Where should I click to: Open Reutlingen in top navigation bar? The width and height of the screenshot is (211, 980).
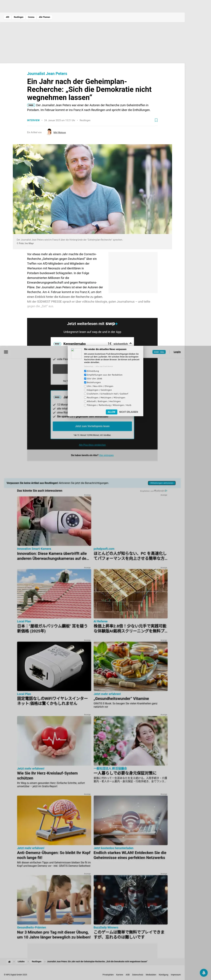(19, 17)
